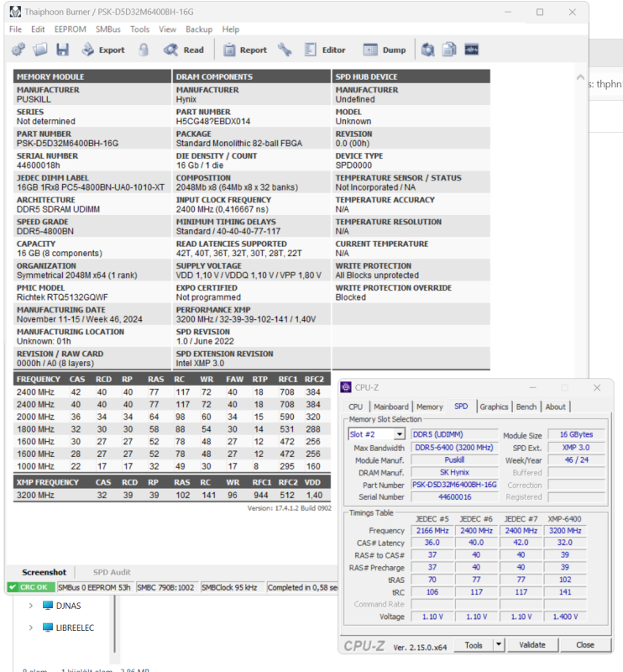This screenshot has height=672, width=623.
Task: Click the Report clipboard button
Action: tap(245, 50)
